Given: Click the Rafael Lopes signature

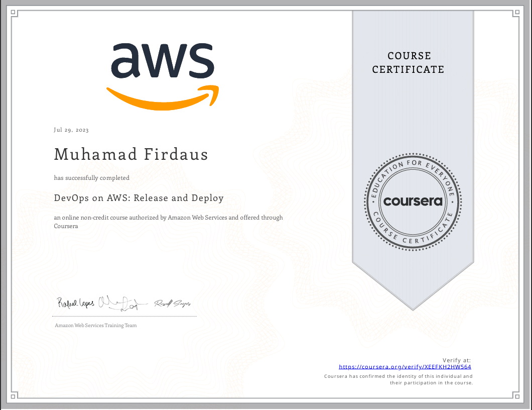Looking at the screenshot, I should point(76,303).
